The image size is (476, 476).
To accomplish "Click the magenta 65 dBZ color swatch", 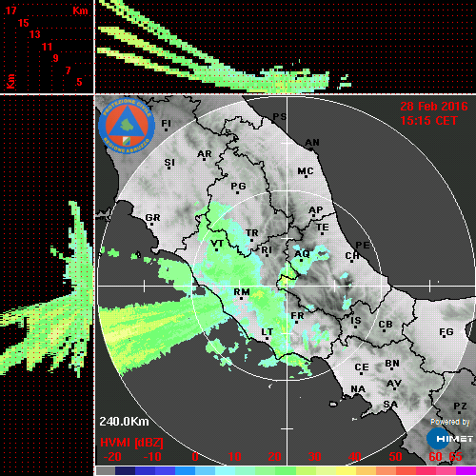I will pos(466,470).
